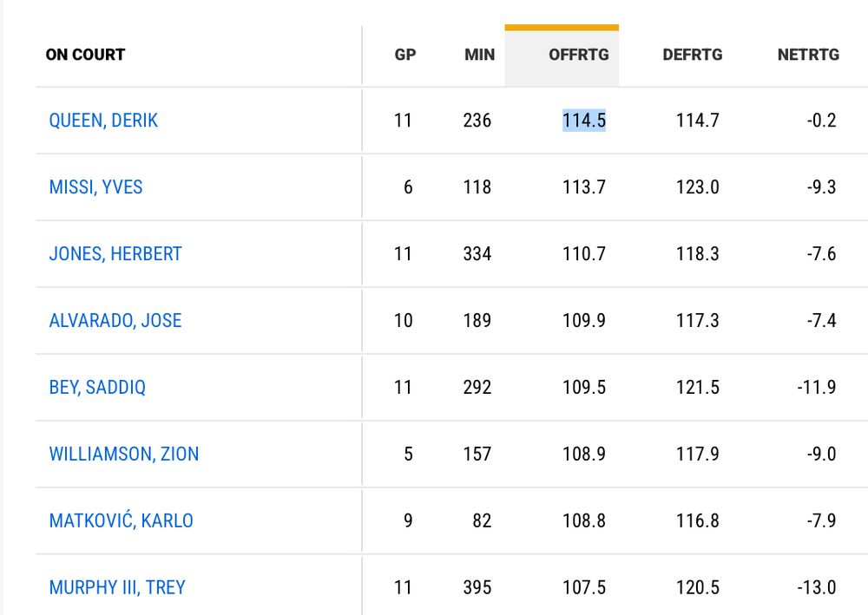Select Murphy III's 395 minutes cell
The width and height of the screenshot is (868, 615).
tap(477, 587)
